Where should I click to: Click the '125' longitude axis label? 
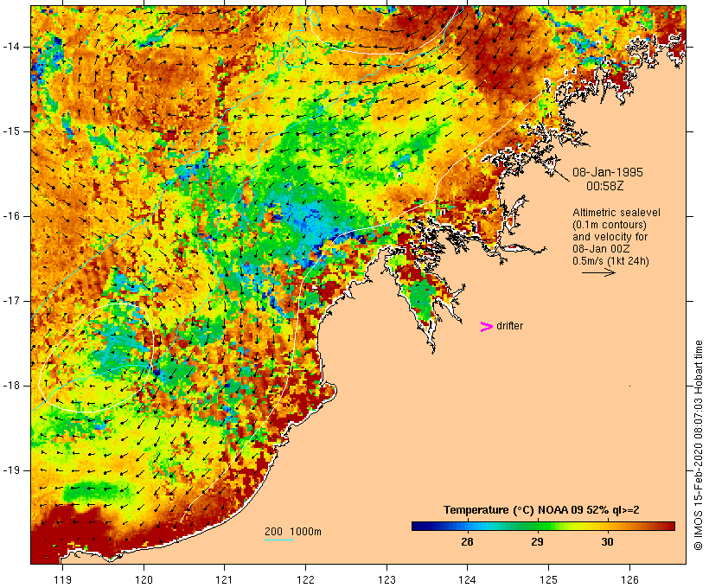(548, 579)
